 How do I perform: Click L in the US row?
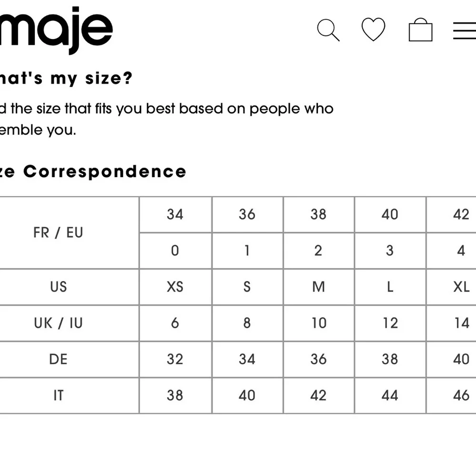pyautogui.click(x=390, y=287)
